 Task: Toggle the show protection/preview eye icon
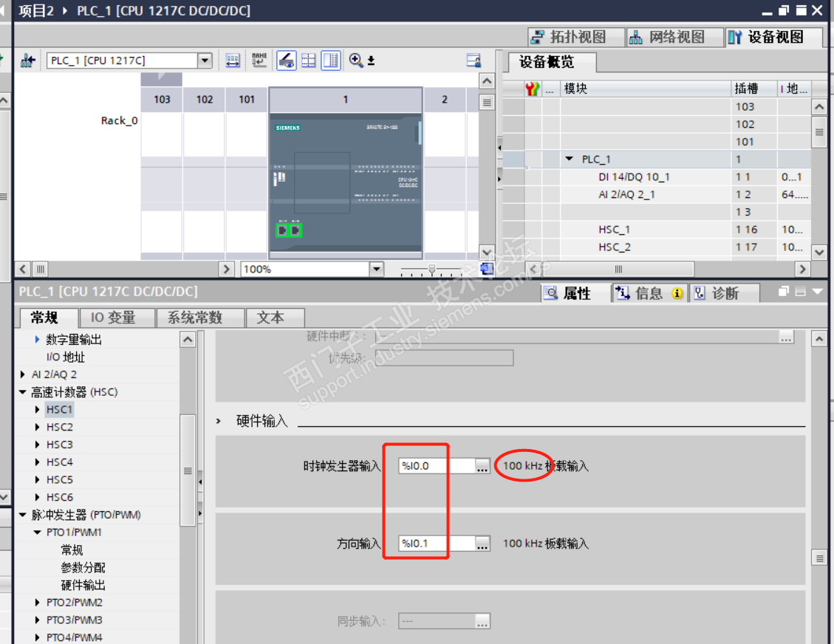tap(286, 61)
